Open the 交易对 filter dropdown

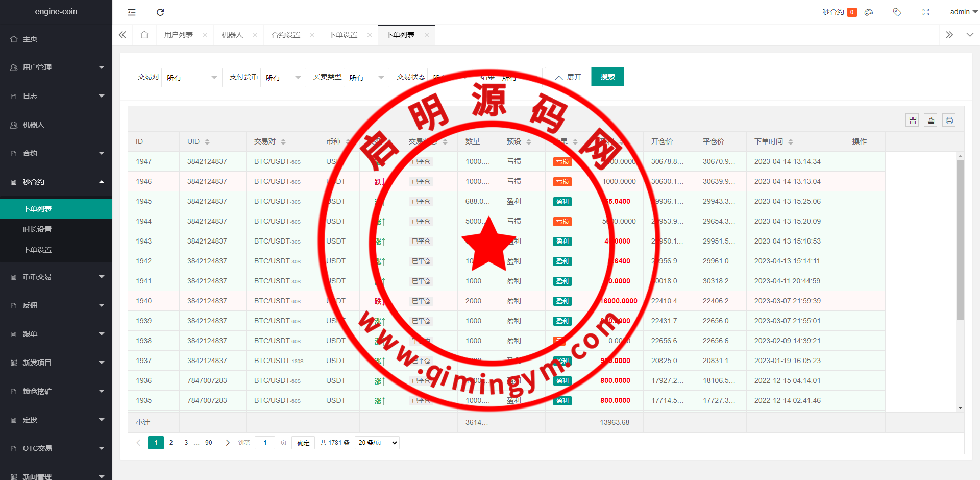coord(191,78)
